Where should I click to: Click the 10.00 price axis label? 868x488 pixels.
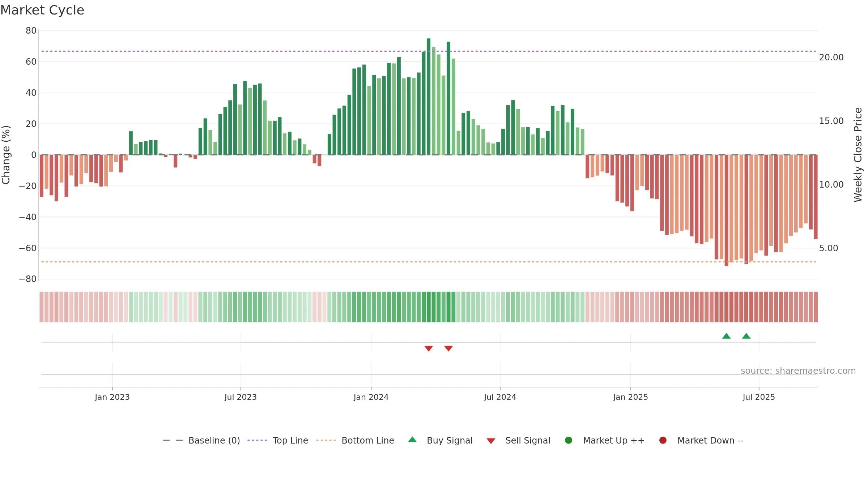point(831,185)
